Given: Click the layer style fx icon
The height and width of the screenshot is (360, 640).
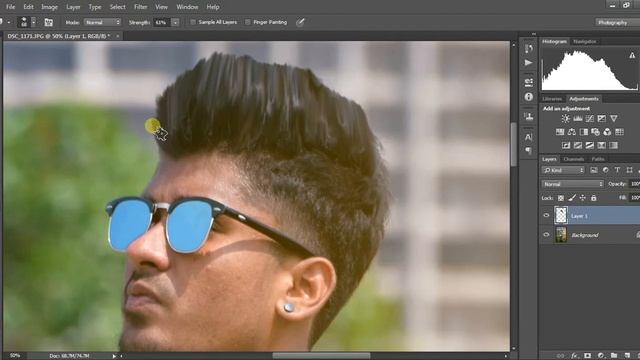Looking at the screenshot, I should pos(574,356).
